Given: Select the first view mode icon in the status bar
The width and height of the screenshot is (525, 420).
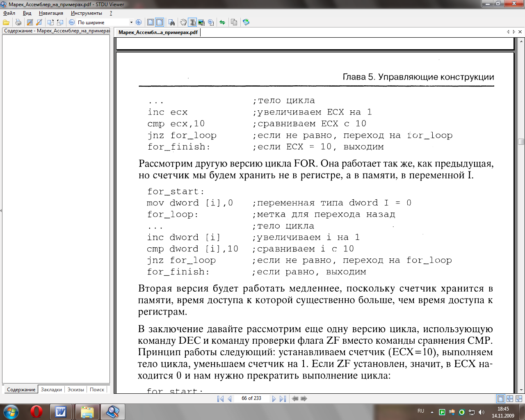Looking at the screenshot, I should [x=500, y=399].
